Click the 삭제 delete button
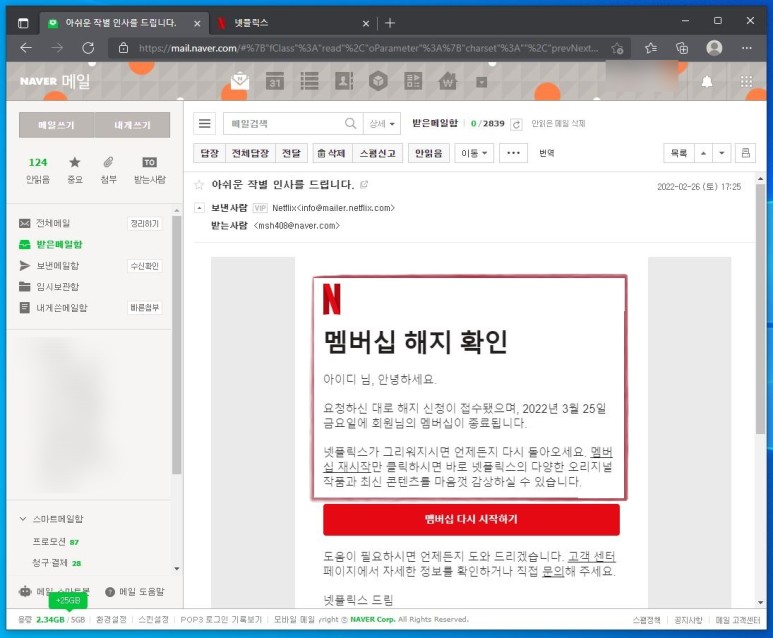 pos(331,153)
